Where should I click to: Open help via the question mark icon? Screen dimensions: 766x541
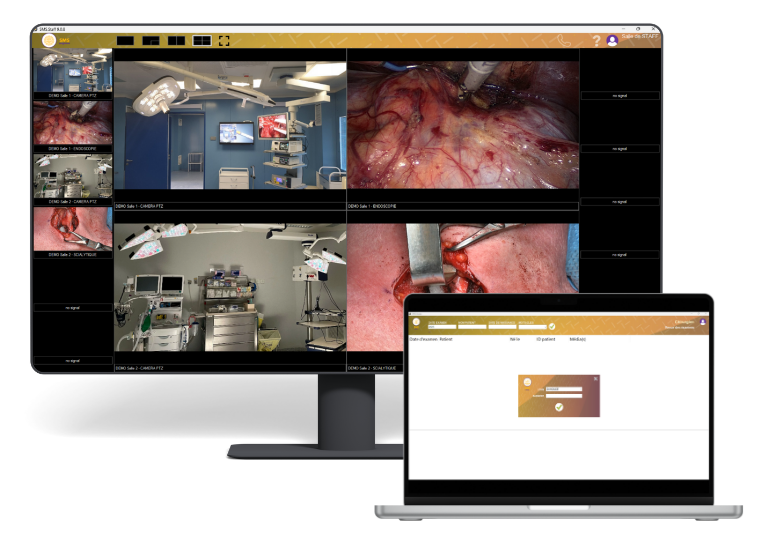point(597,41)
